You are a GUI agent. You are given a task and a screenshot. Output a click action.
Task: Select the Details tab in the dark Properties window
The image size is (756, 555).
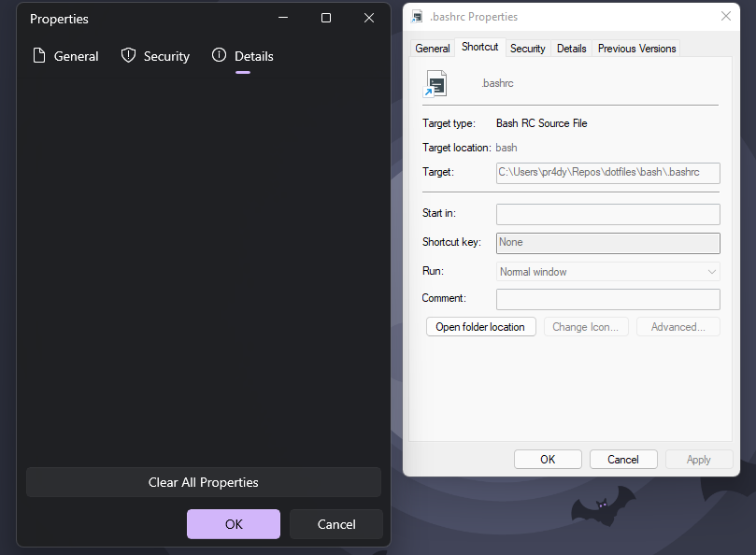(x=243, y=56)
